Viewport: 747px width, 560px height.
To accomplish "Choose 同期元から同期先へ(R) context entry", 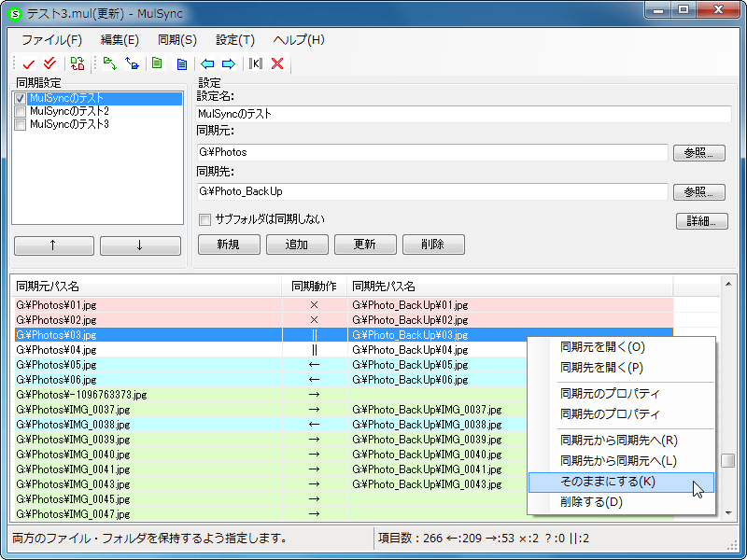I will pyautogui.click(x=621, y=441).
